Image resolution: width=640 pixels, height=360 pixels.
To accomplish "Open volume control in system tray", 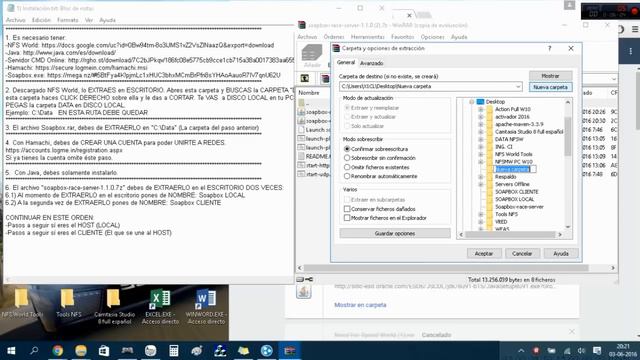I will tap(581, 351).
